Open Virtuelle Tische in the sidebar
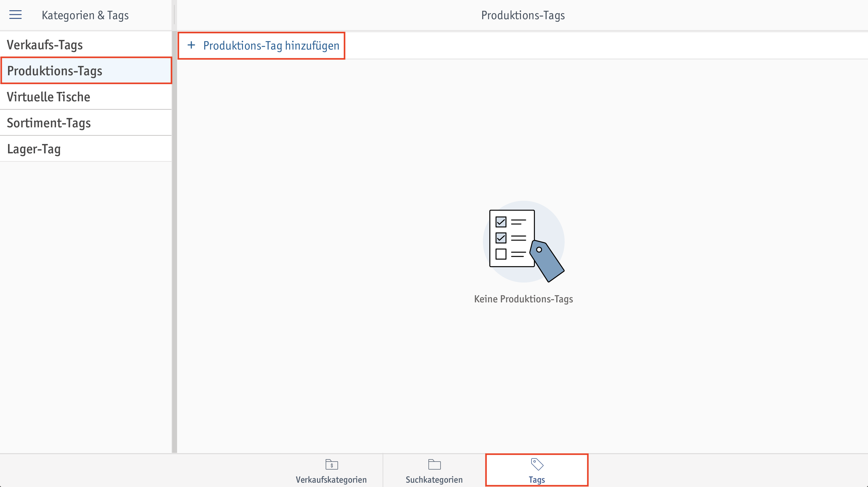Screen dimensions: 868x487 tap(86, 96)
